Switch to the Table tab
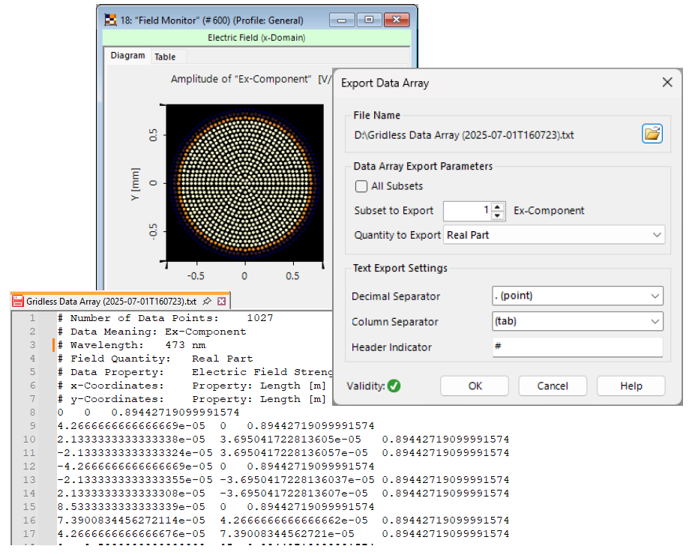The width and height of the screenshot is (694, 554). pos(164,57)
